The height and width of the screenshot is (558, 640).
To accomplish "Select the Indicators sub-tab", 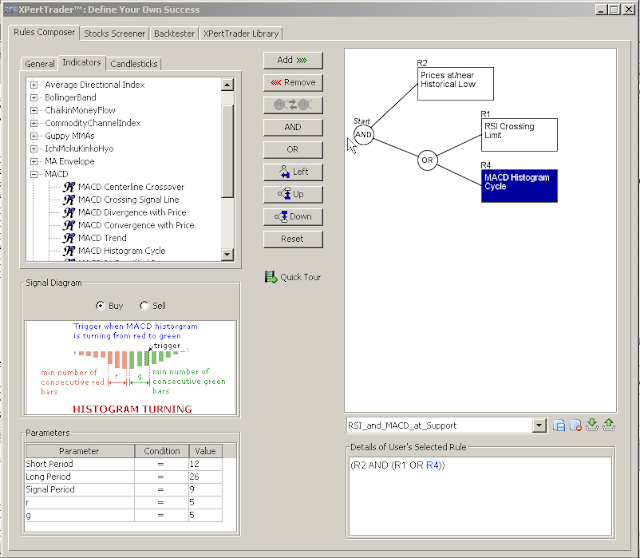I will pyautogui.click(x=82, y=62).
